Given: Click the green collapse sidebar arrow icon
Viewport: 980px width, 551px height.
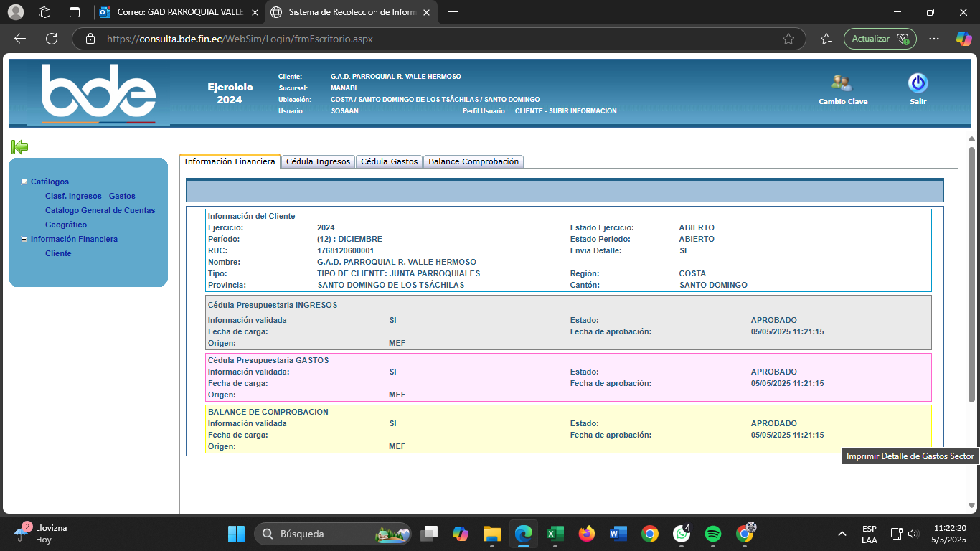Looking at the screenshot, I should tap(19, 147).
